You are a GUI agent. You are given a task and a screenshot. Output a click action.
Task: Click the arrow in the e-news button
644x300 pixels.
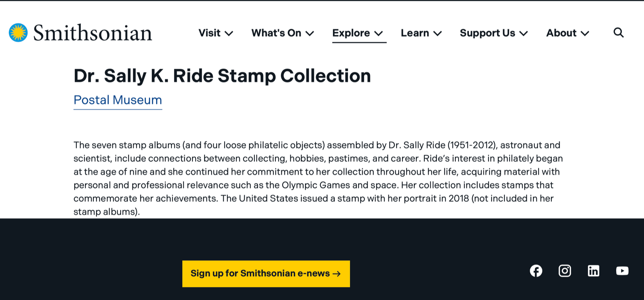click(336, 273)
